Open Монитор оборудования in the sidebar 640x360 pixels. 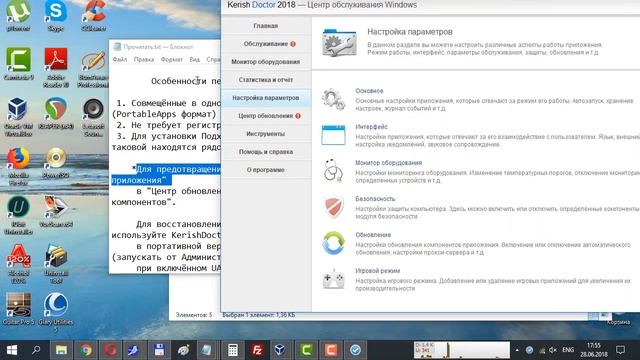266,62
